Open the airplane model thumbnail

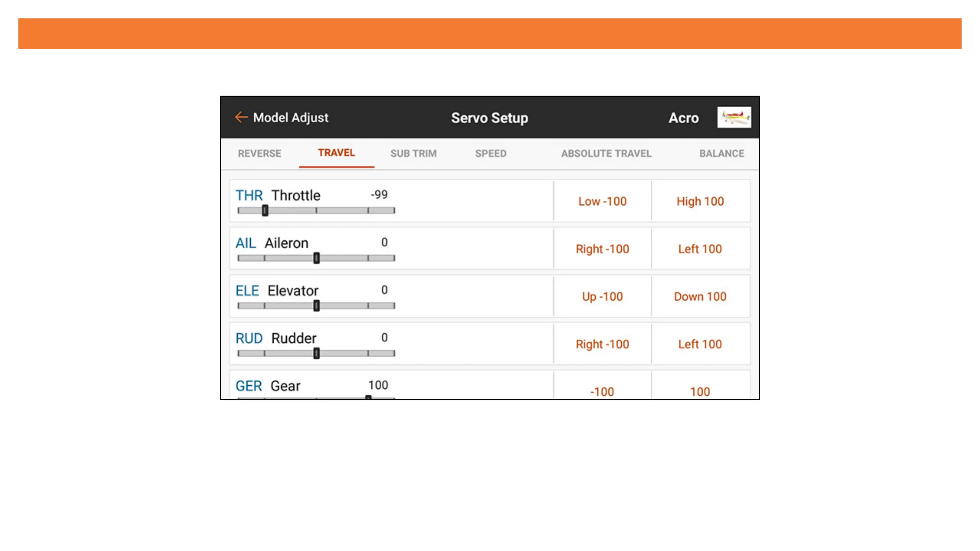(x=733, y=117)
